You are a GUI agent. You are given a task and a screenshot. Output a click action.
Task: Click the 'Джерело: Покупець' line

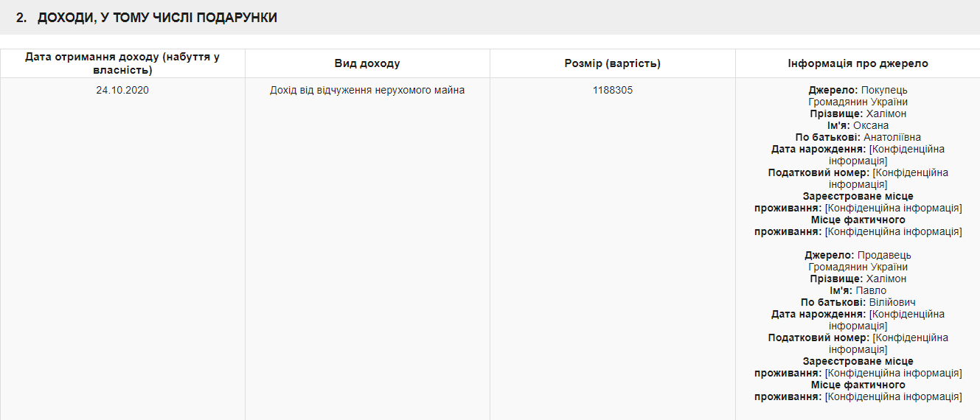[x=858, y=90]
